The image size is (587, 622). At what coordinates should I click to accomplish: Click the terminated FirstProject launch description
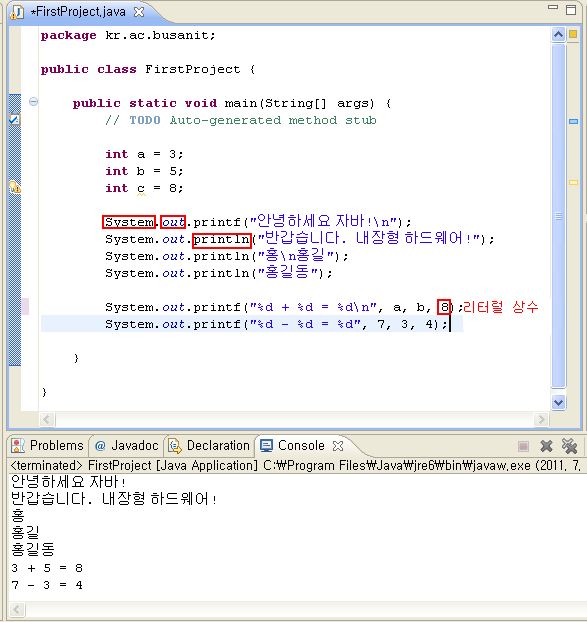[295, 465]
